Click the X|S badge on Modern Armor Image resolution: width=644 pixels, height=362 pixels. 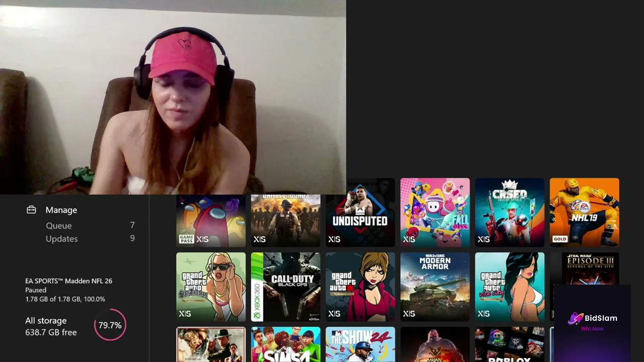pyautogui.click(x=409, y=314)
